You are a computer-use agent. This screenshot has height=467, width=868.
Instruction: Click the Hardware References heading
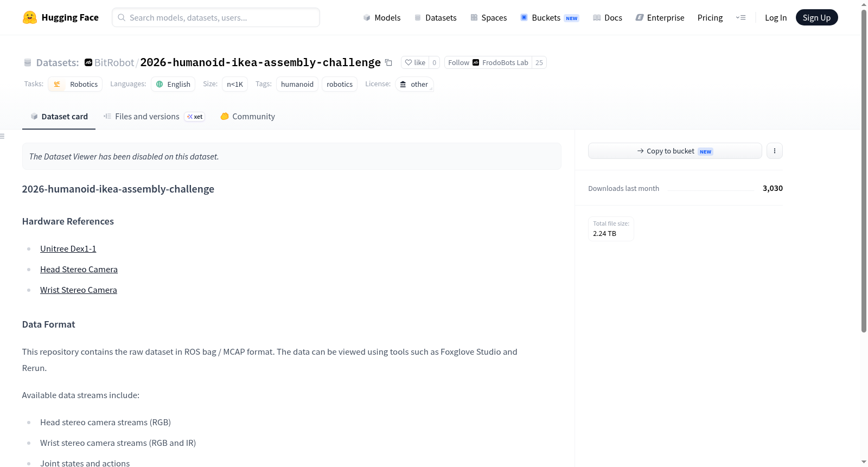pos(68,221)
